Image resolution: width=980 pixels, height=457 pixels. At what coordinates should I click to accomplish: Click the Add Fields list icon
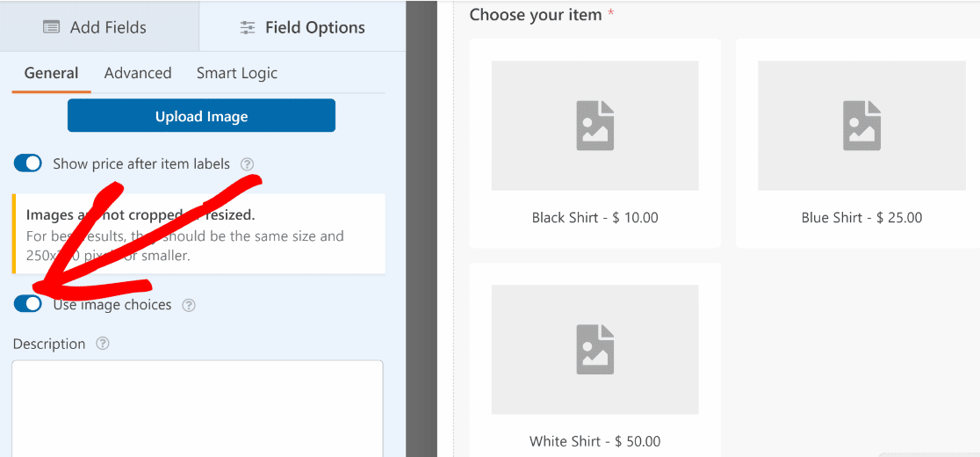51,27
